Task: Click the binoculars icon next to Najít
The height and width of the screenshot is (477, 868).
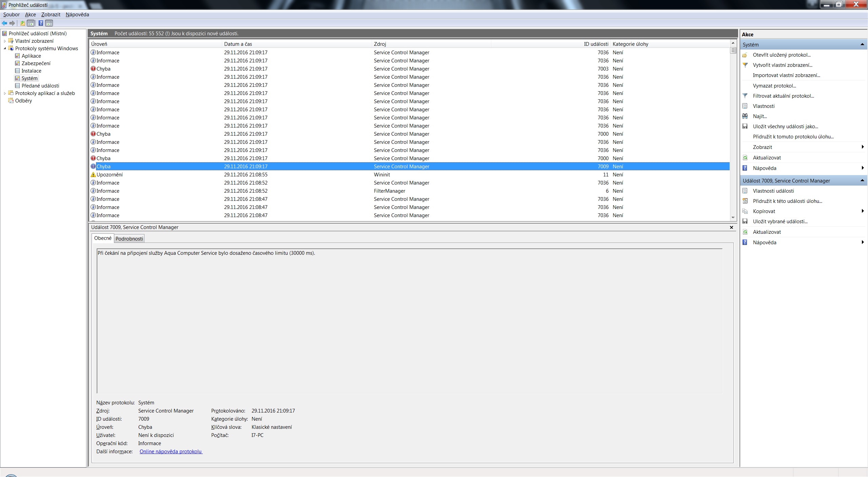Action: coord(745,116)
